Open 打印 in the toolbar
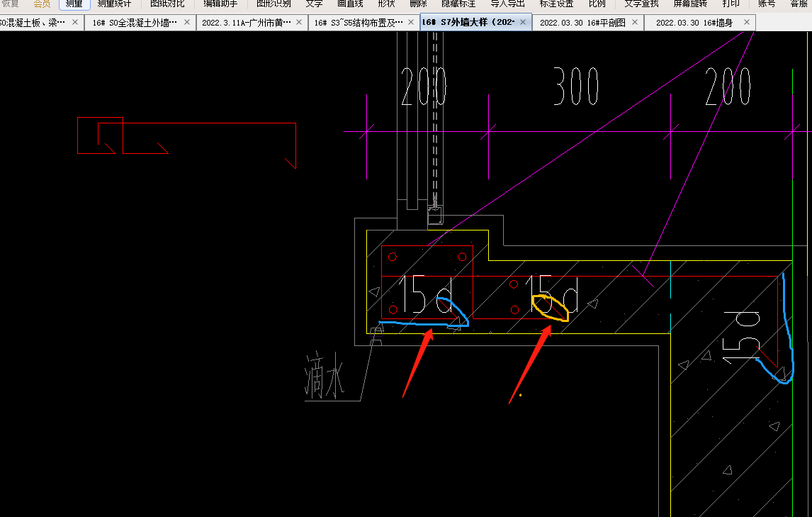 point(731,4)
